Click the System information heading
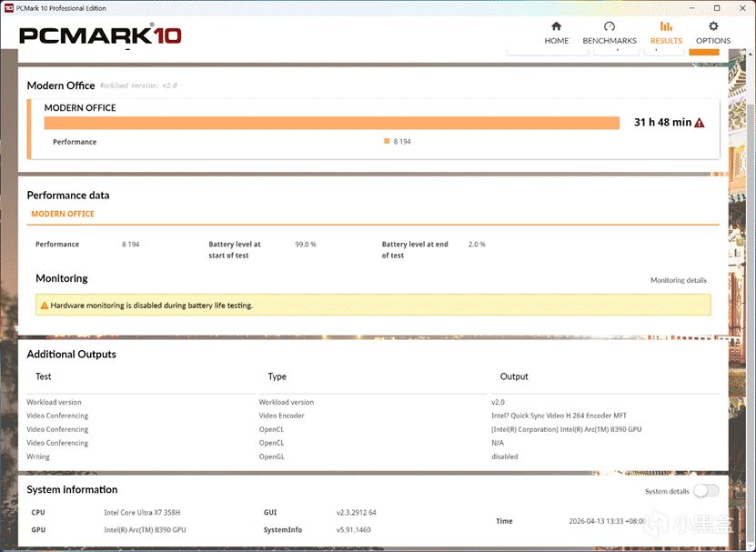 click(x=72, y=490)
